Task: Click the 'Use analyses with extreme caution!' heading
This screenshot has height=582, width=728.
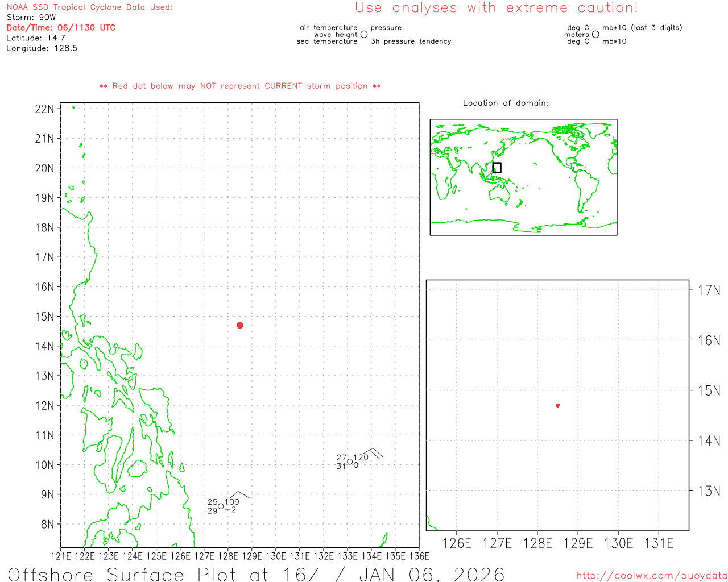Action: pos(497,8)
